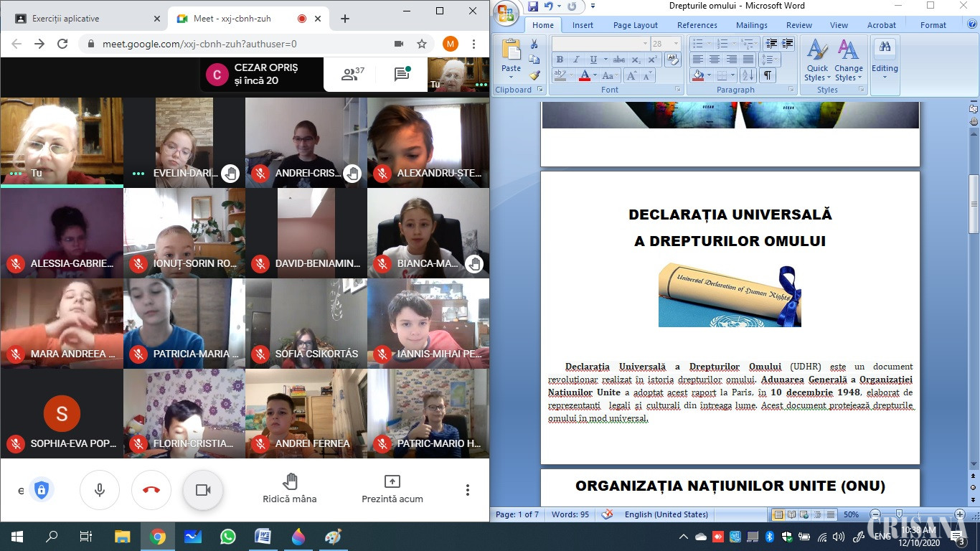This screenshot has width=980, height=551.
Task: Click the Cut scissors icon
Action: (x=534, y=44)
